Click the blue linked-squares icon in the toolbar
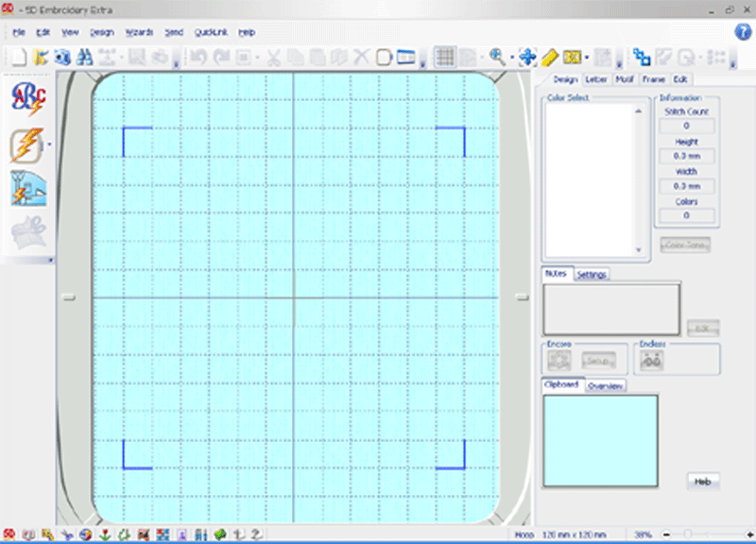This screenshot has width=756, height=544. (x=642, y=58)
